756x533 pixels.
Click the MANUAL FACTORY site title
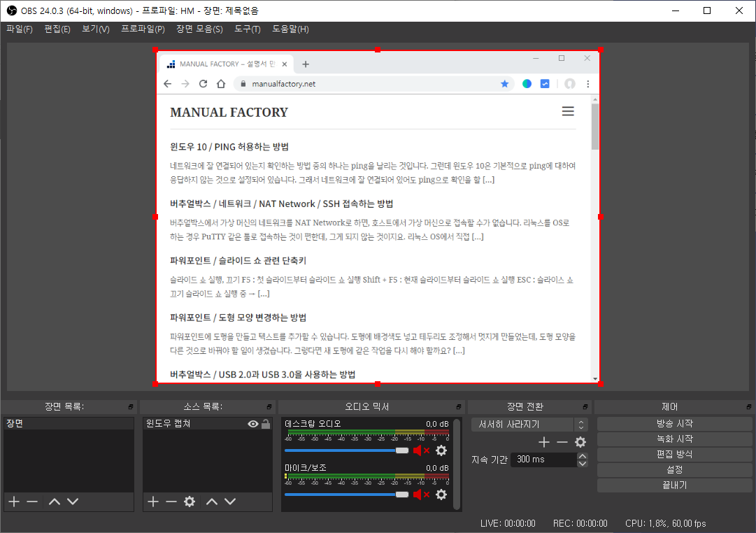(229, 113)
